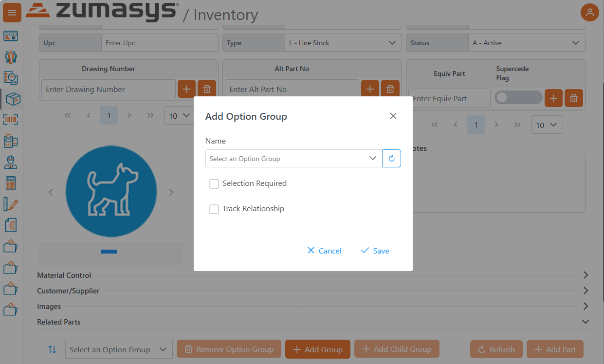The height and width of the screenshot is (364, 604).
Task: Open the Status dropdown showing A - Active
Action: (527, 42)
